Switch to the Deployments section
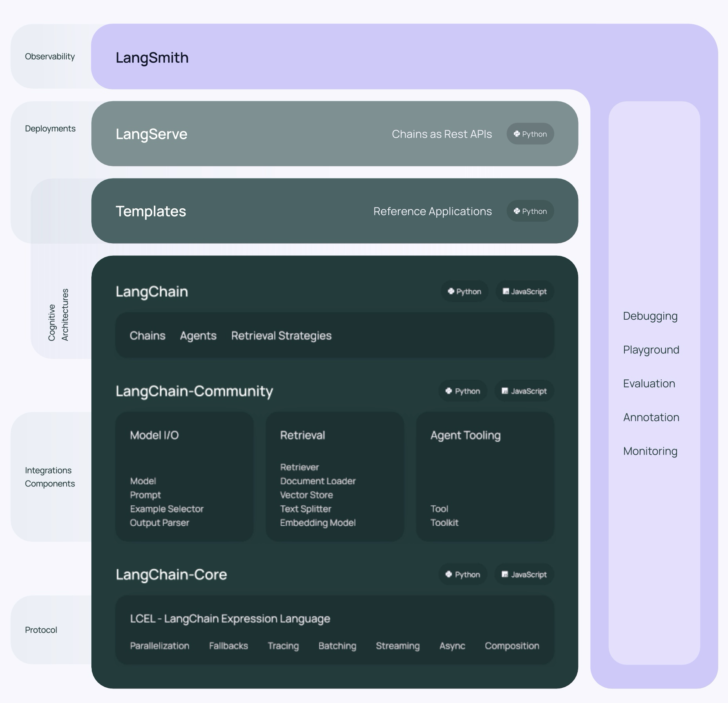The image size is (728, 703). pos(50,128)
